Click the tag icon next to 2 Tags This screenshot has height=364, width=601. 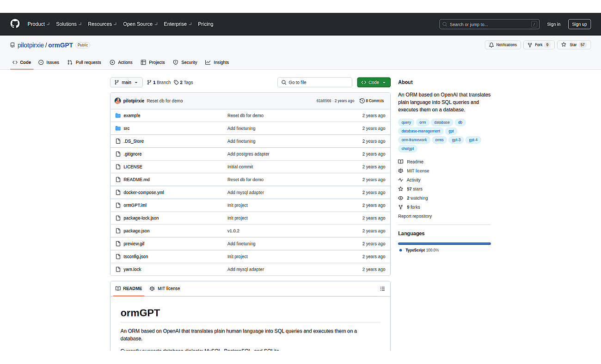176,82
